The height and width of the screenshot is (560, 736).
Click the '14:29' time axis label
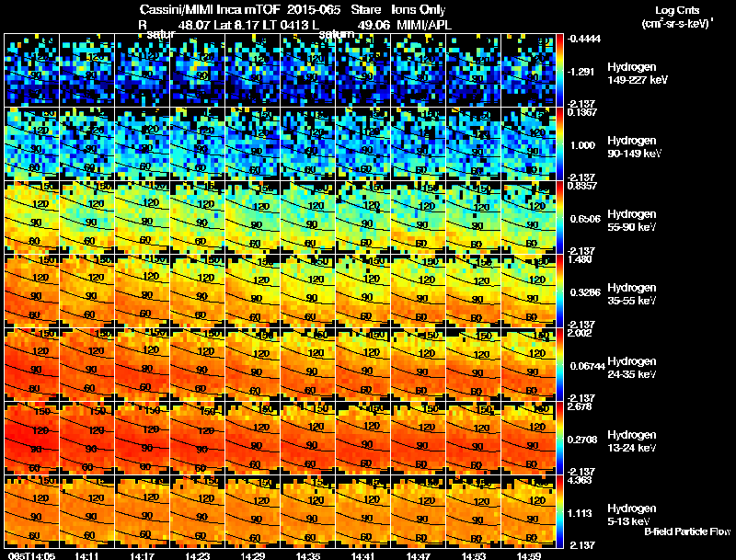[x=252, y=555]
